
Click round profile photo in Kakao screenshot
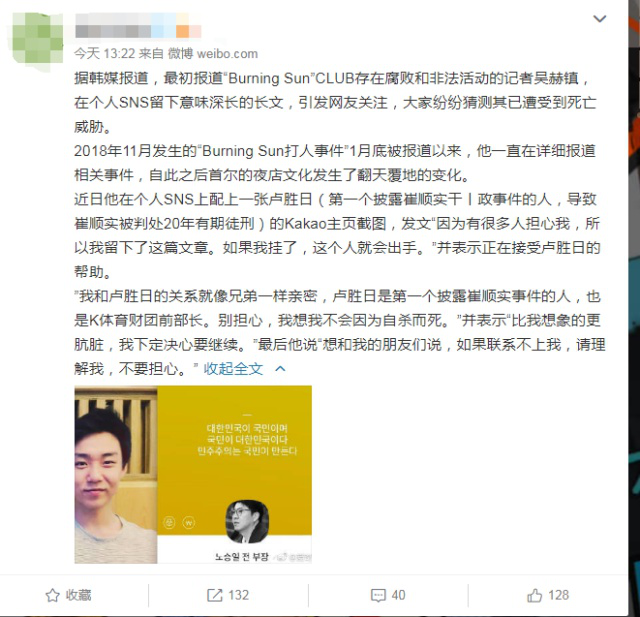(x=247, y=522)
